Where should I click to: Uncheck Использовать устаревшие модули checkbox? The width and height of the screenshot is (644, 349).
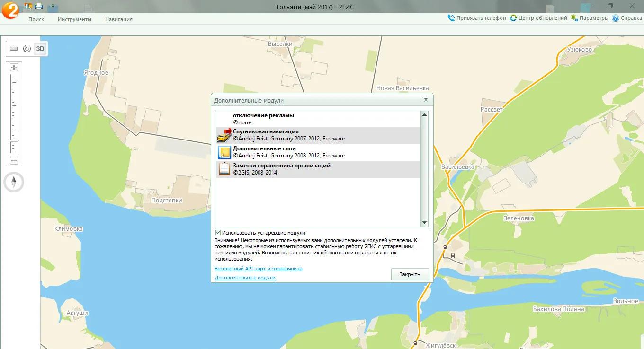(x=218, y=233)
